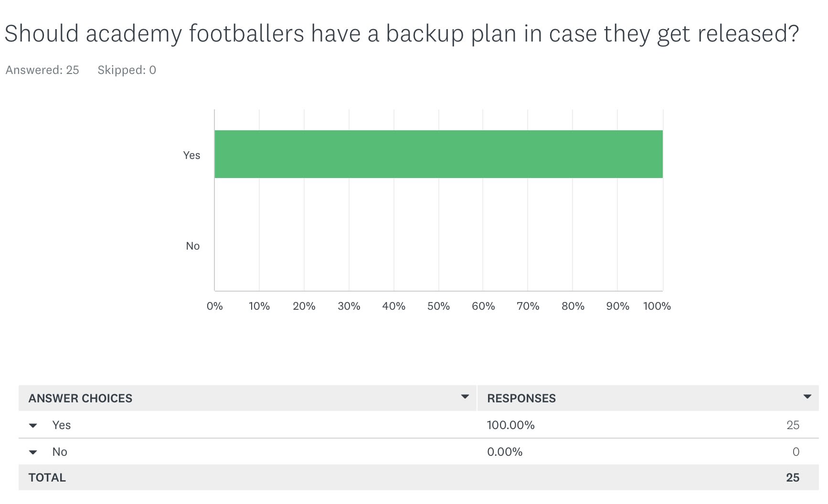
Task: Click the ANSWER CHOICES column header
Action: point(80,399)
